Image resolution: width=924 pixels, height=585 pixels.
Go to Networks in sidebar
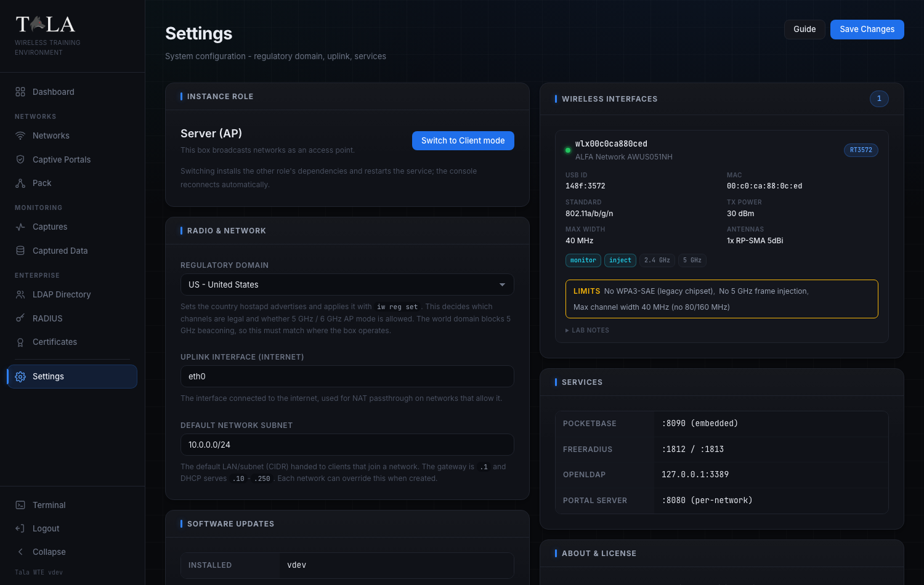(72, 135)
